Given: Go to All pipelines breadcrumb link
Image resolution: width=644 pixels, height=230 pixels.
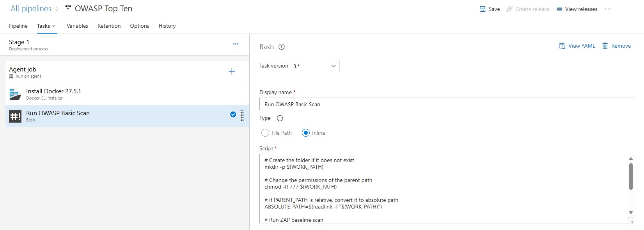Looking at the screenshot, I should click(31, 9).
